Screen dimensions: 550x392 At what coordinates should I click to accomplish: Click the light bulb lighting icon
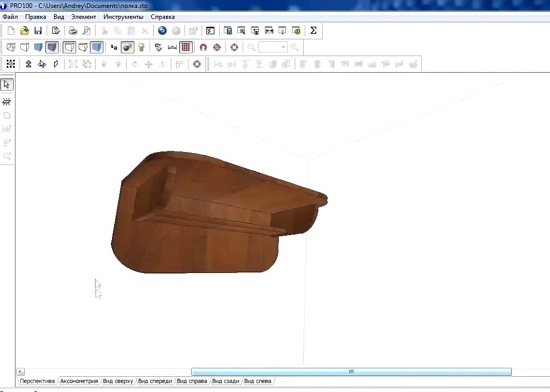(141, 47)
